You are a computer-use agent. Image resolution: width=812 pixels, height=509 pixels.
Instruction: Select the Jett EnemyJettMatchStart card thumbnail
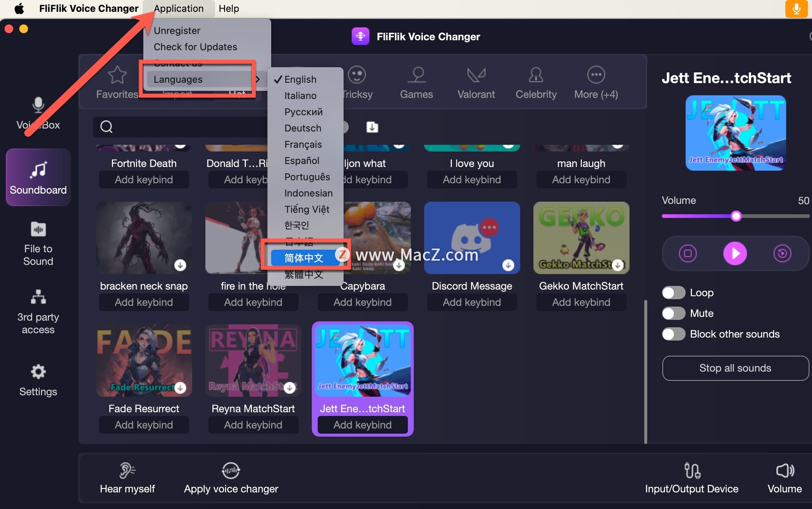(x=362, y=361)
